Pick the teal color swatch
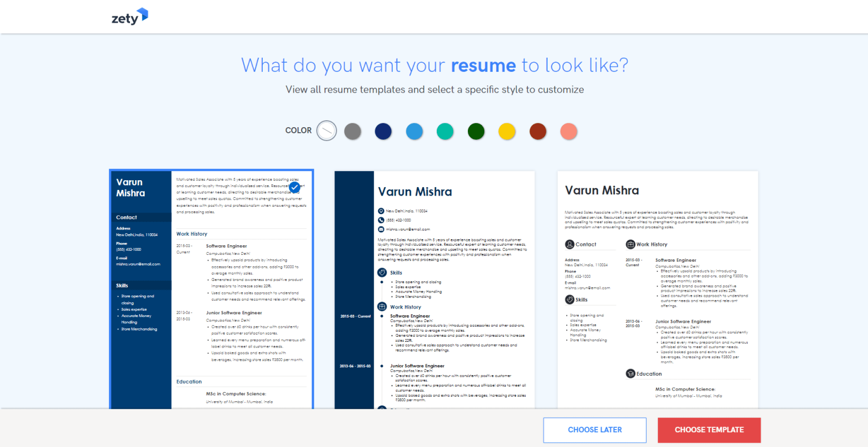The height and width of the screenshot is (447, 868). point(445,131)
